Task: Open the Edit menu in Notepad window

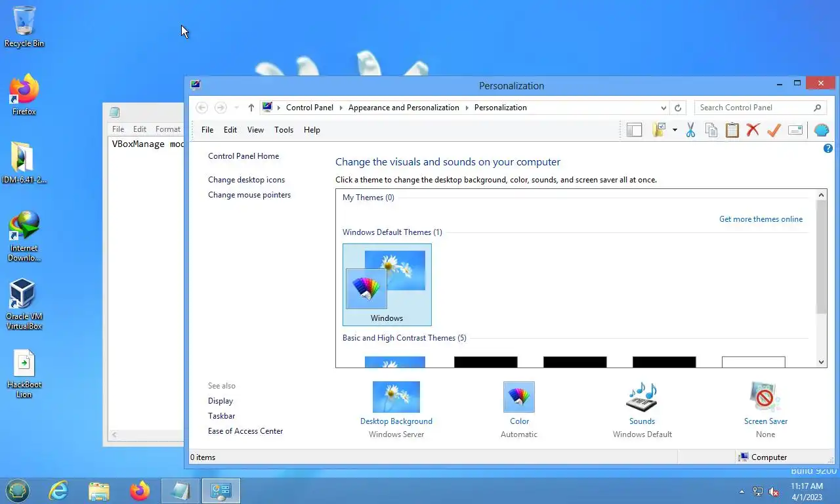Action: pos(140,129)
